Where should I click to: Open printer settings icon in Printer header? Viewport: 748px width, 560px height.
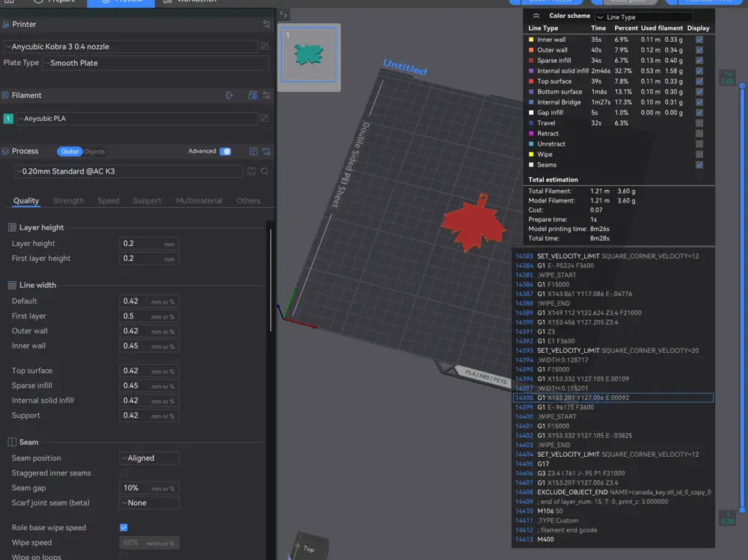coord(266,24)
